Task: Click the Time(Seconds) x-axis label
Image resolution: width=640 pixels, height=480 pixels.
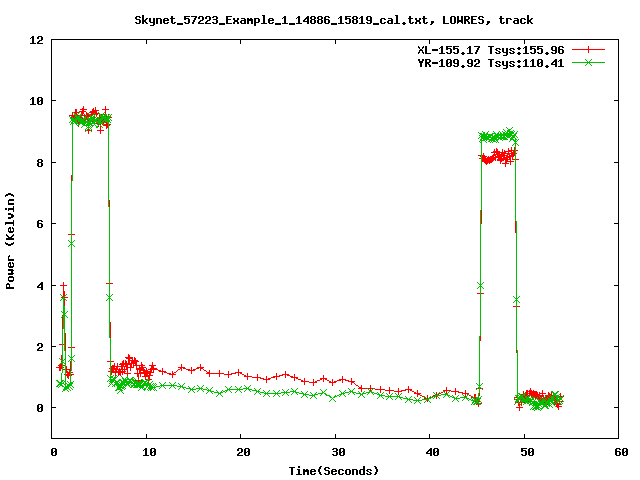Action: click(x=334, y=471)
